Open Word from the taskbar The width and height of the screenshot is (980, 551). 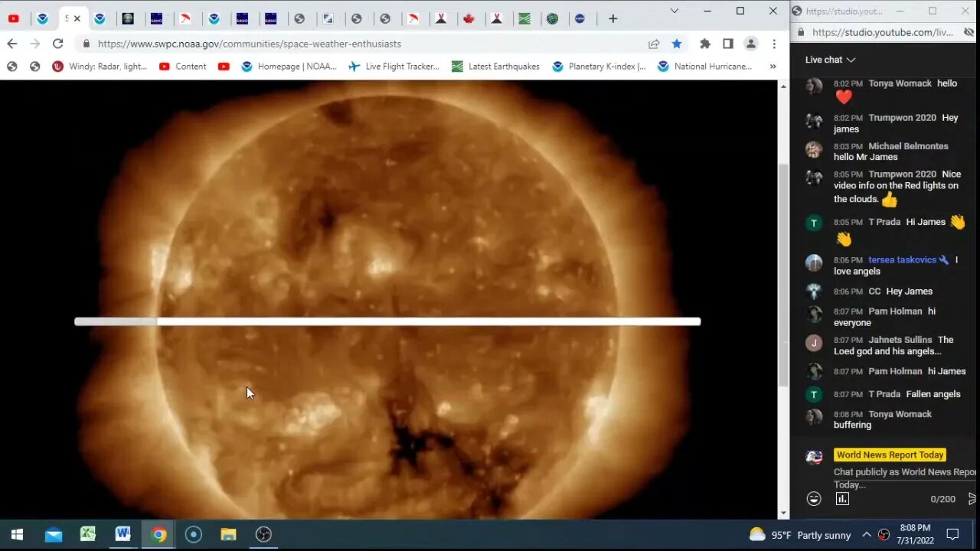123,534
